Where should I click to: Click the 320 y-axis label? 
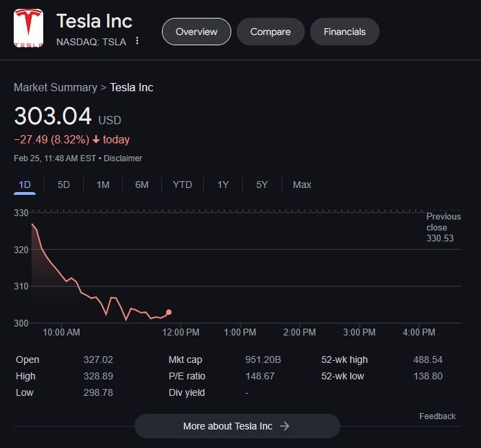(21, 250)
